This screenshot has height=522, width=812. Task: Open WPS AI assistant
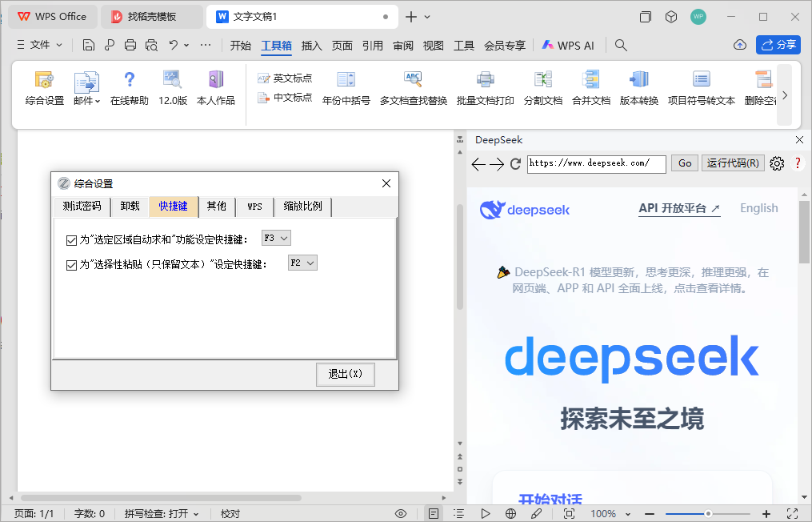tap(568, 46)
